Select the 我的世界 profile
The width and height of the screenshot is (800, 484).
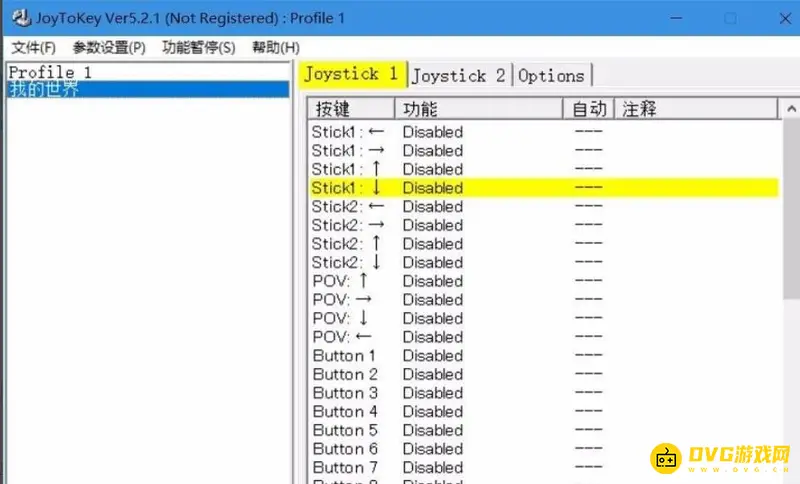(x=44, y=89)
